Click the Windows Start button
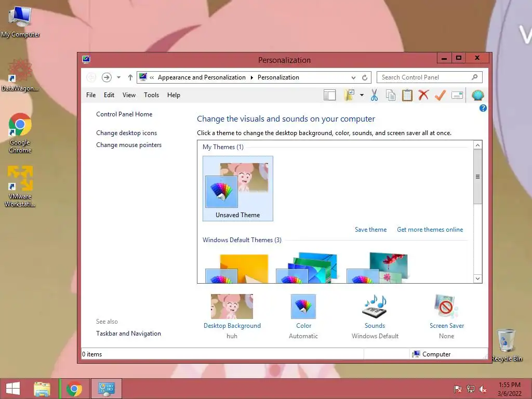This screenshot has height=399, width=532. coord(13,389)
